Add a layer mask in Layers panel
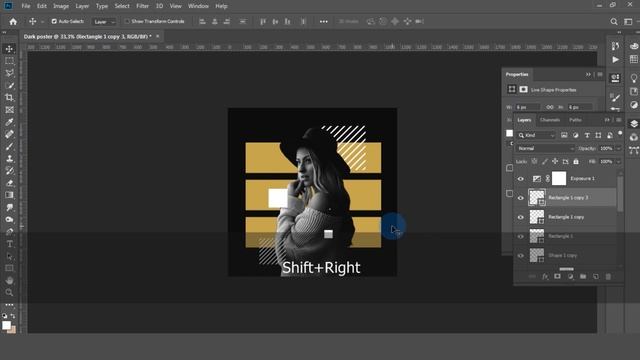640x360 pixels. (558, 277)
